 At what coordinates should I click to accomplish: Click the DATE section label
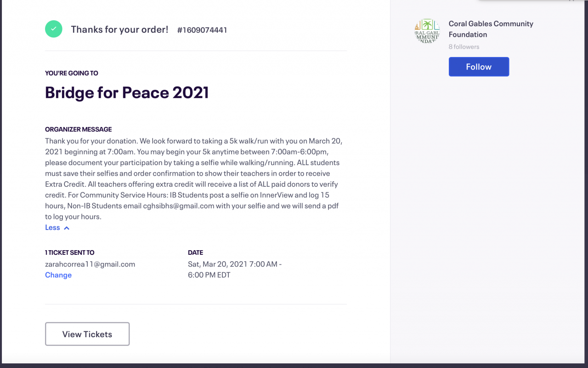coord(195,253)
